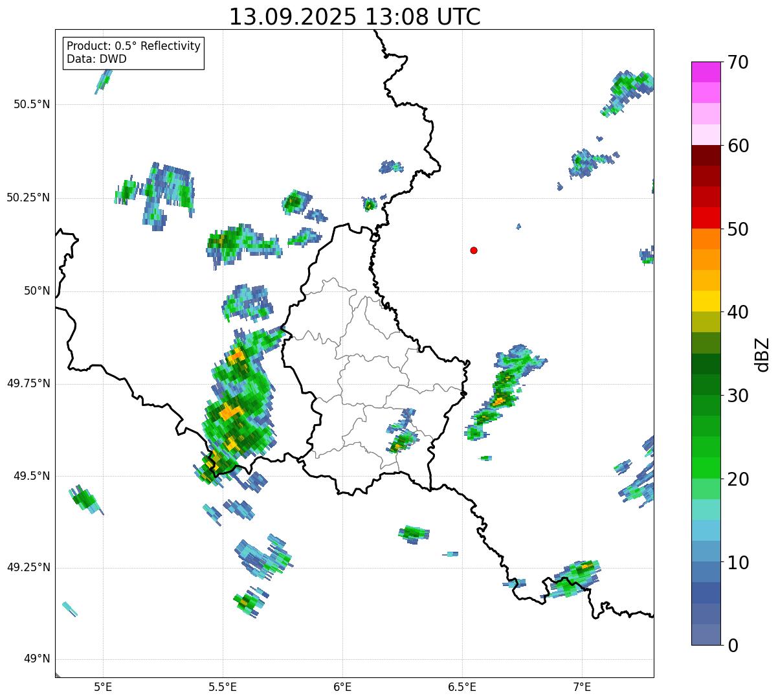Click the yellow 40 dBZ colorbar segment
This screenshot has height=700, width=778.
(x=706, y=301)
